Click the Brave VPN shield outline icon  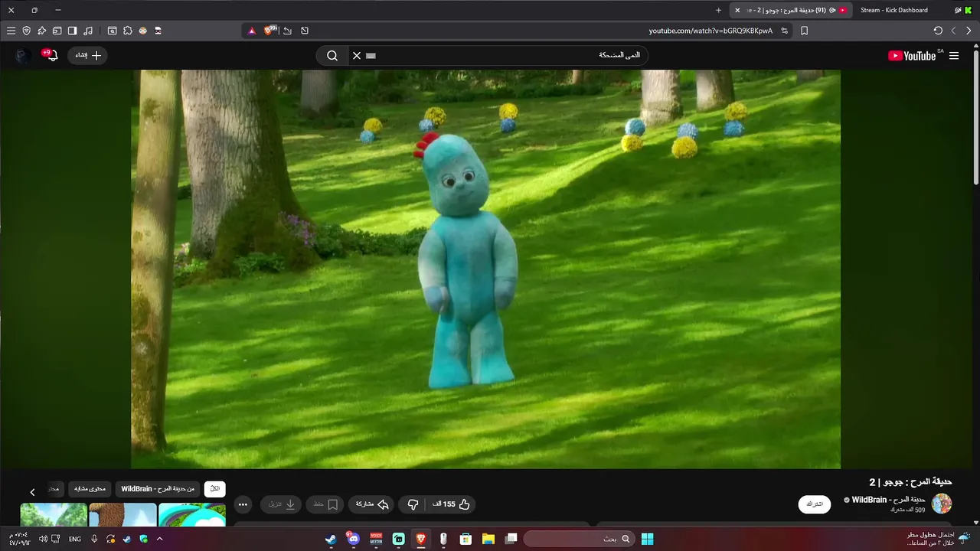tap(27, 31)
